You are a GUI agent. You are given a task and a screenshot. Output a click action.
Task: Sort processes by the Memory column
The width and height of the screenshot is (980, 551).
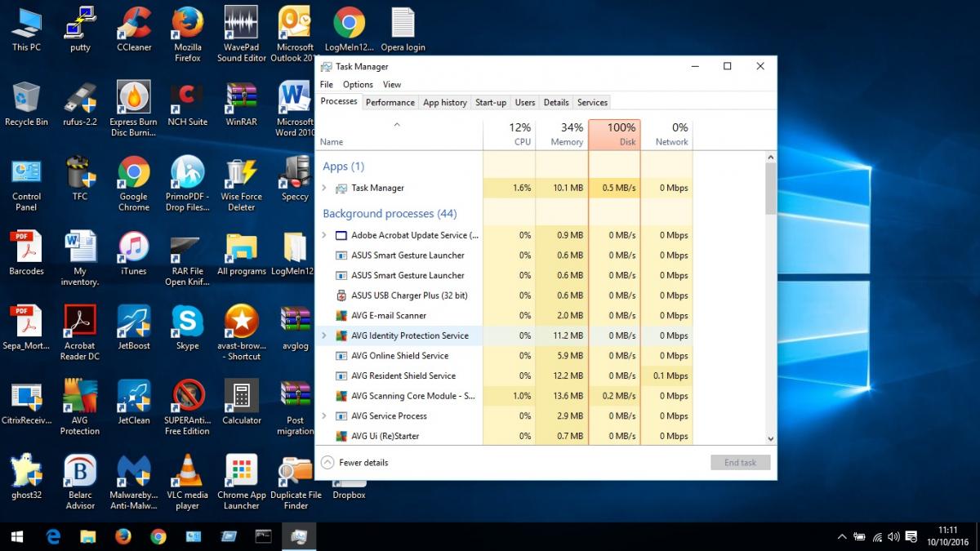562,135
